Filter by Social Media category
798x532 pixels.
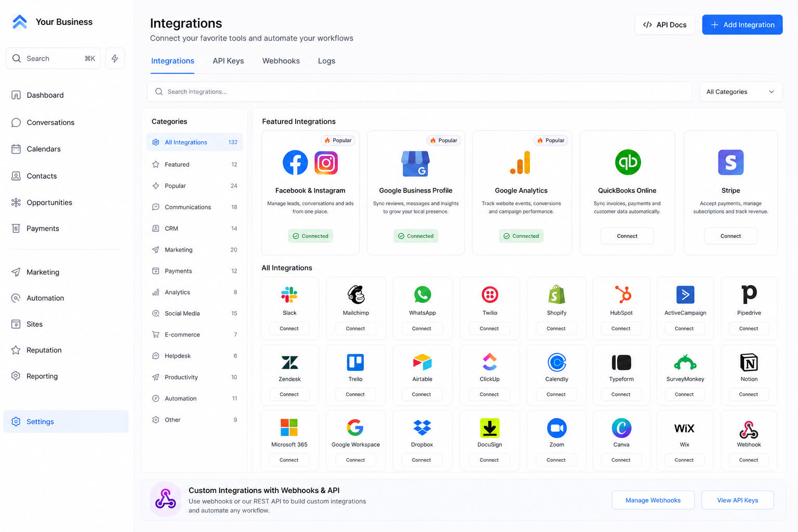195,313
